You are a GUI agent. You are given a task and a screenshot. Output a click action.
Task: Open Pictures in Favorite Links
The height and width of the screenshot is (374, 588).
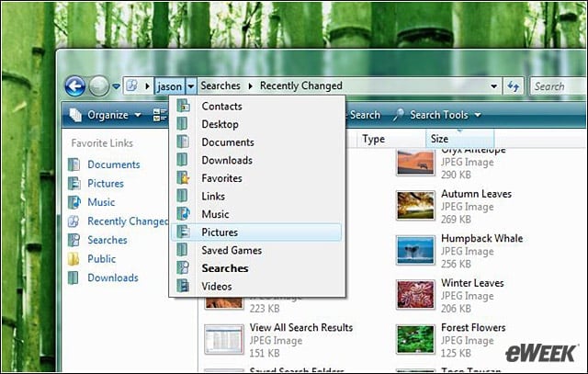tap(106, 184)
